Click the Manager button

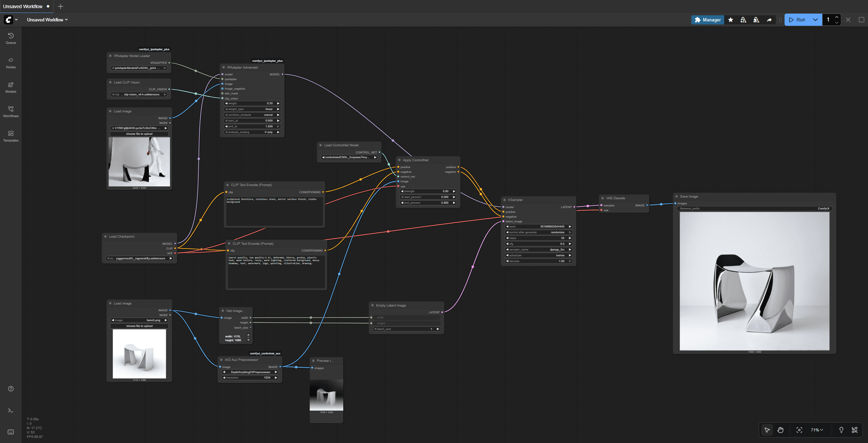pos(708,20)
